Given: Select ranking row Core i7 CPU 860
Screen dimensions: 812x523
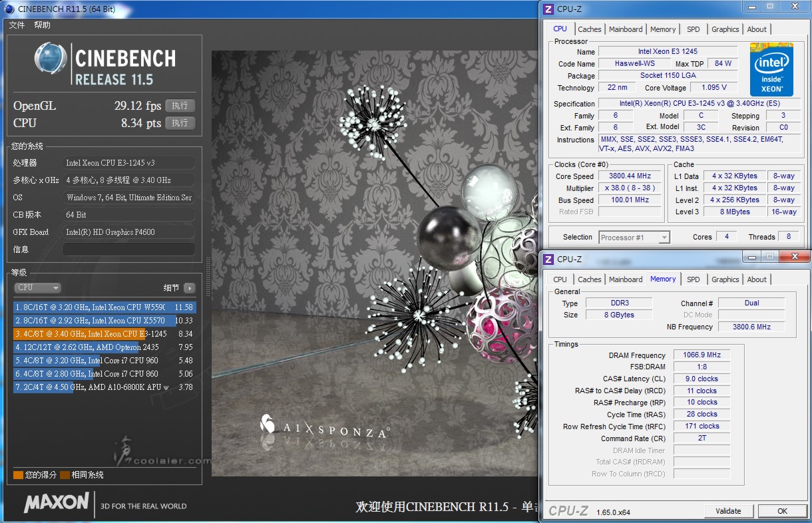Looking at the screenshot, I should click(104, 374).
